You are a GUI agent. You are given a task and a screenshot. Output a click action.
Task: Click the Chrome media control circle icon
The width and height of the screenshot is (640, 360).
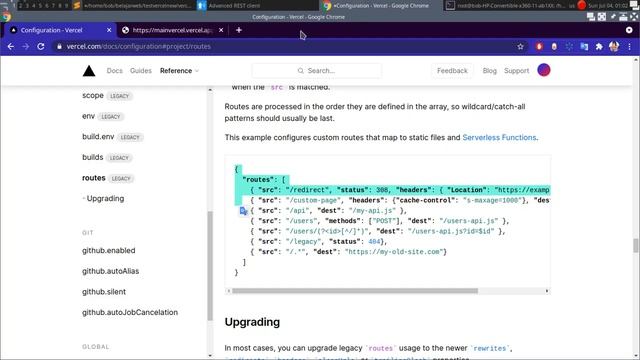pyautogui.click(x=629, y=30)
